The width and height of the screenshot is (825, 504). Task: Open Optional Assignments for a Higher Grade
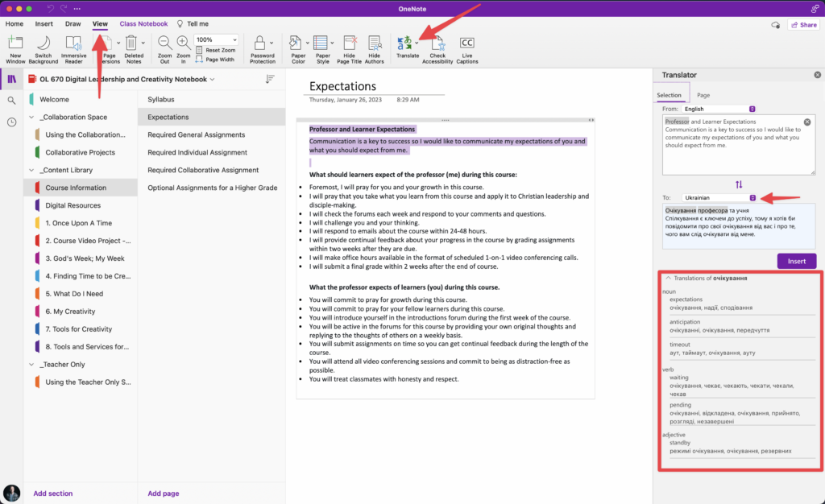click(x=212, y=188)
